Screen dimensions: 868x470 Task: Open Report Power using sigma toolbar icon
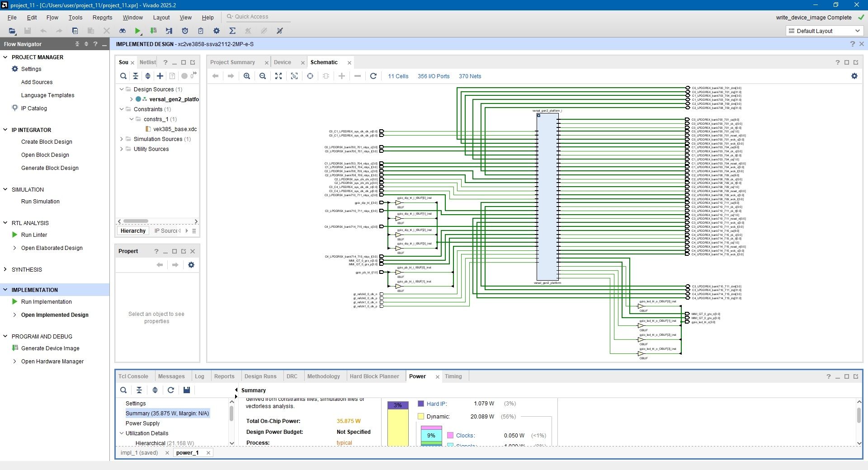232,31
